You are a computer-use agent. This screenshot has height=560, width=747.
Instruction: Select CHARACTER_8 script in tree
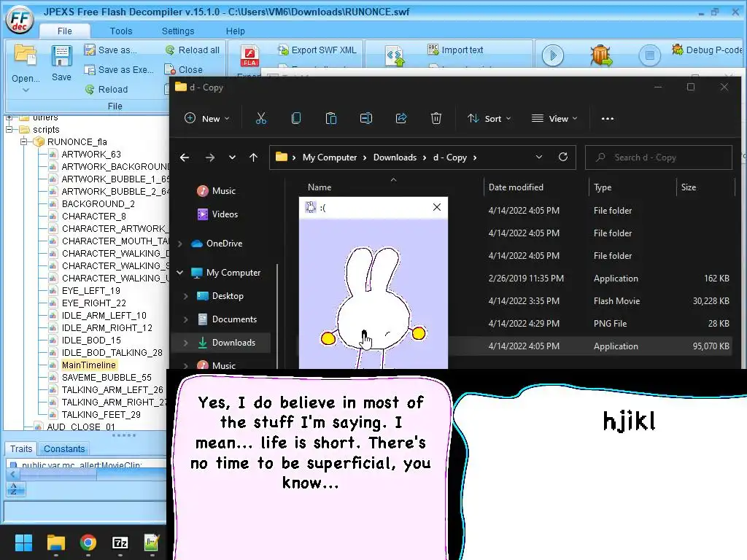[94, 216]
